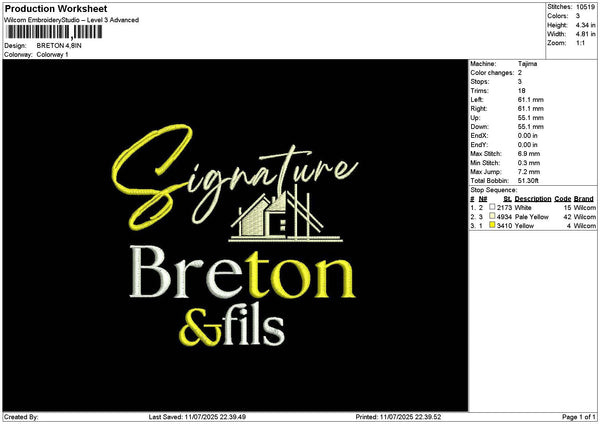600x424 pixels.
Task: Click the 'Stop Sequence:' label
Action: 494,190
